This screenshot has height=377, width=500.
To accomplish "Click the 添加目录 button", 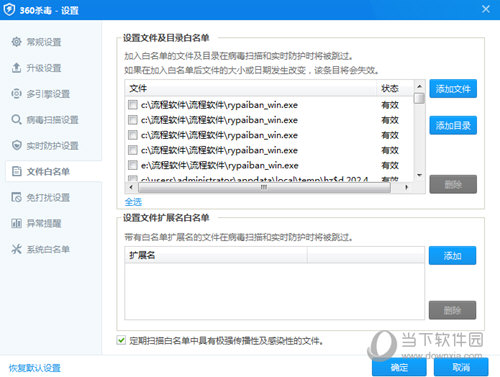I will pos(453,125).
